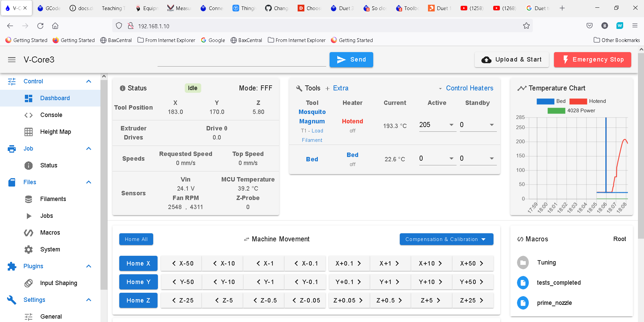
Task: Click the Y+50 movement button
Action: pyautogui.click(x=473, y=282)
